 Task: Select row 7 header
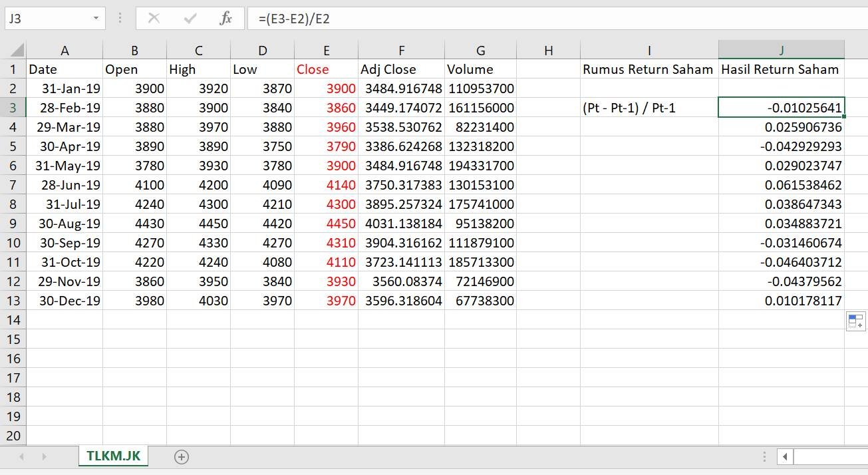point(13,185)
